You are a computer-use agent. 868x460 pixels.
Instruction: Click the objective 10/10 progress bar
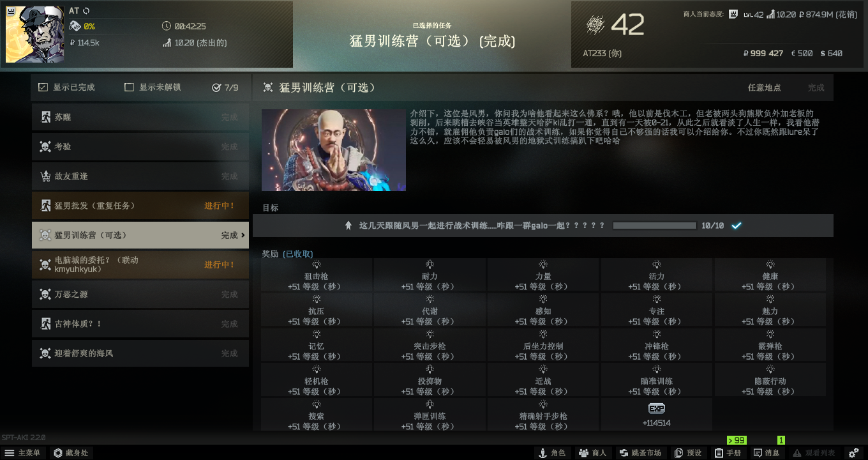(x=654, y=226)
